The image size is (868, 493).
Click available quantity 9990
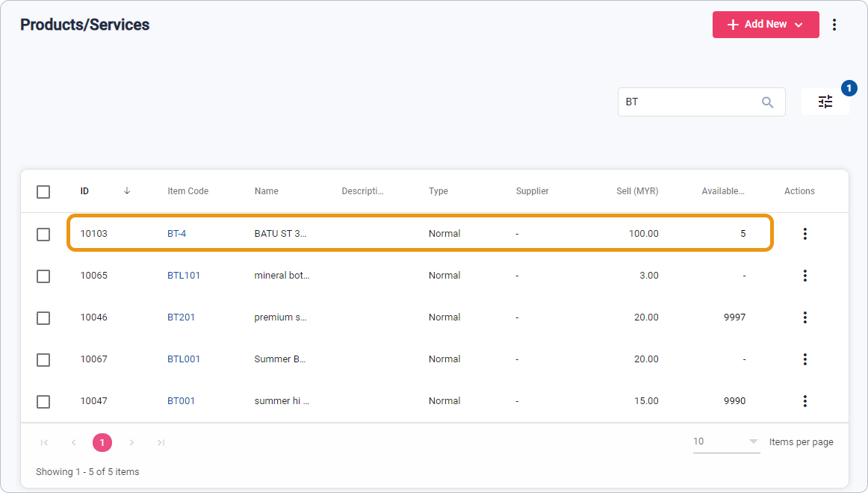pyautogui.click(x=734, y=401)
